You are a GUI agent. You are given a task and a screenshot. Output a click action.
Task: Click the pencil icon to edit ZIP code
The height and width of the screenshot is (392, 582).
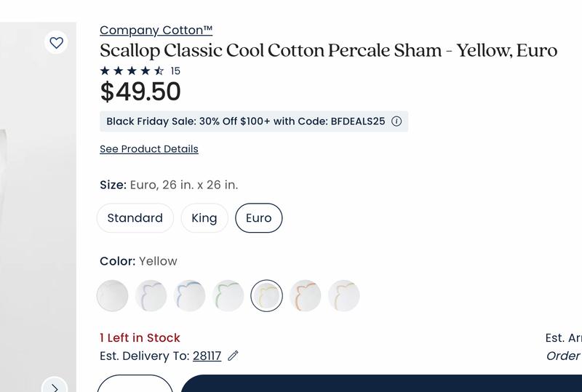click(234, 356)
